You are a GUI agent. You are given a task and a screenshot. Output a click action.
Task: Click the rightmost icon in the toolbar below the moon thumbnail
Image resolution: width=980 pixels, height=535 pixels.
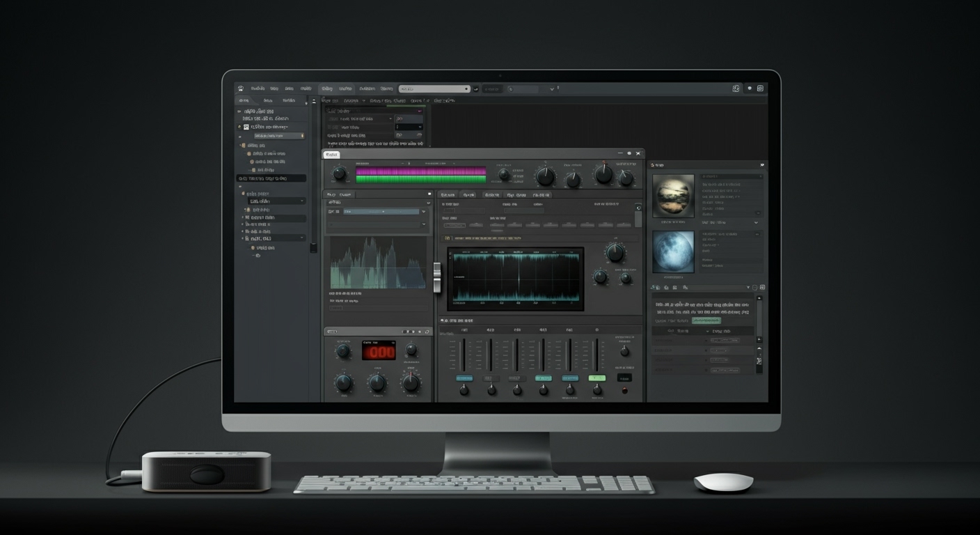[x=762, y=287]
